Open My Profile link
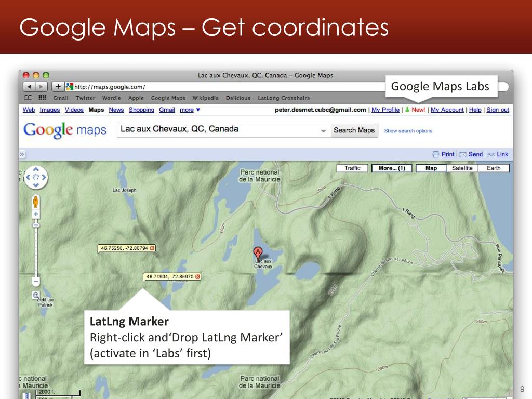The height and width of the screenshot is (399, 532). point(385,110)
